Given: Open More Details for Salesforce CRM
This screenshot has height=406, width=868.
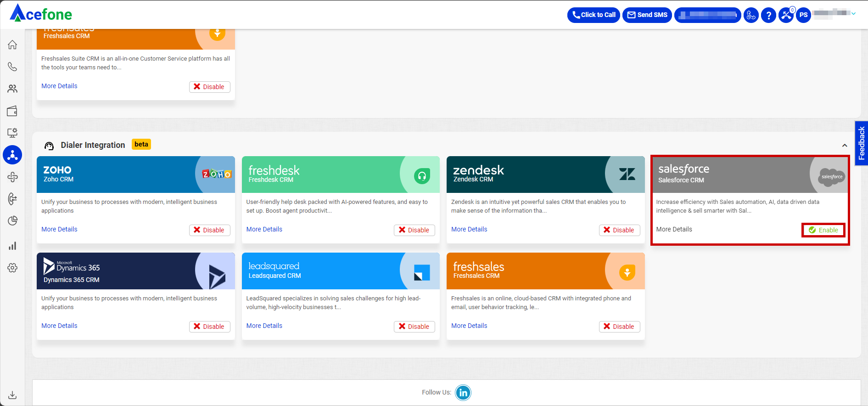Looking at the screenshot, I should coord(674,229).
